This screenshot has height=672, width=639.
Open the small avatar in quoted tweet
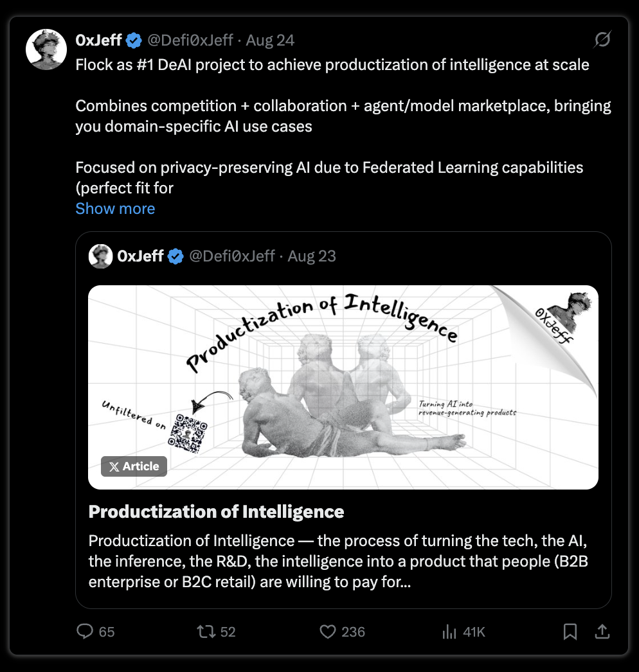coord(101,256)
